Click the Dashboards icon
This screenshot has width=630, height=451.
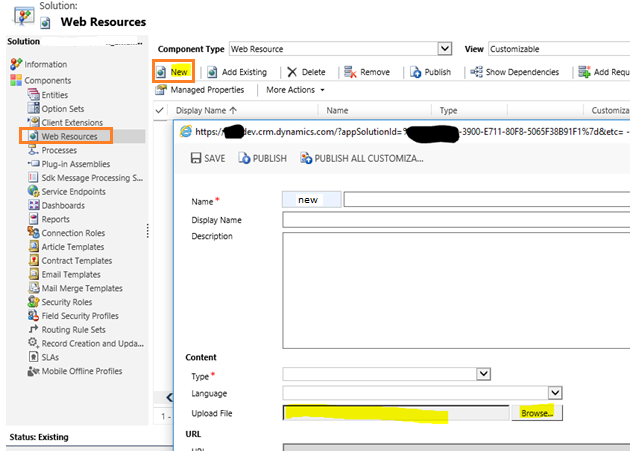pos(34,205)
